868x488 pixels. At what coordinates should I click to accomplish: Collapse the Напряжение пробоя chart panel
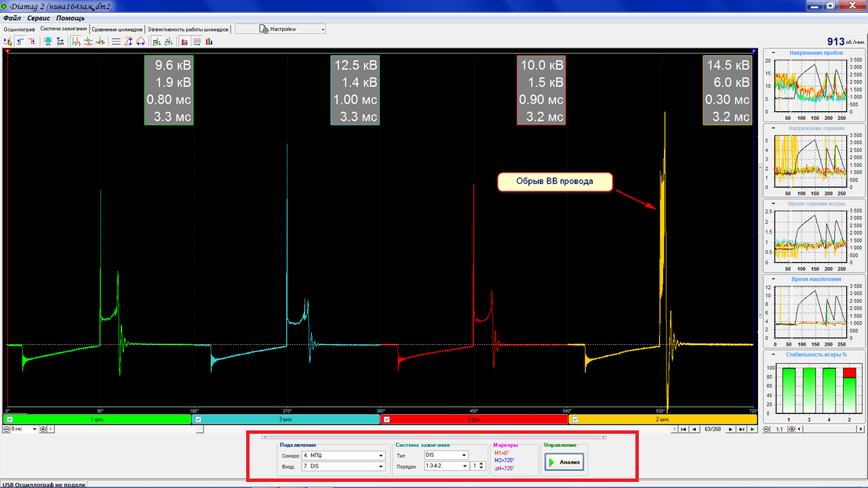772,52
